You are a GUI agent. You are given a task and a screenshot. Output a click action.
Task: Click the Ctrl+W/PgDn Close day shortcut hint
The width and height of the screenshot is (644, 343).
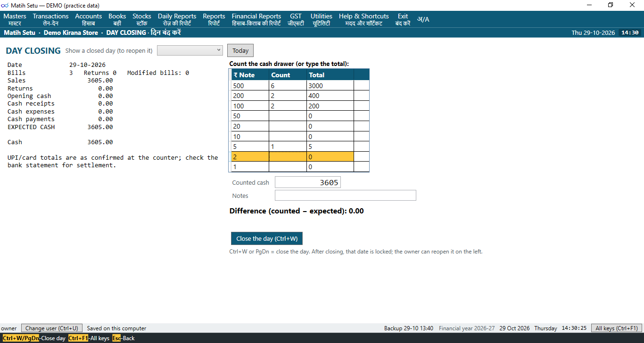34,338
